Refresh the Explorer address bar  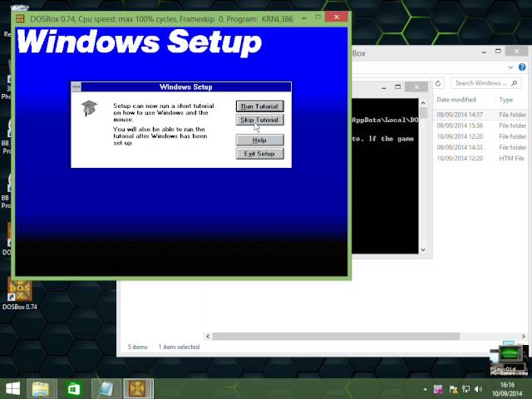pos(438,83)
